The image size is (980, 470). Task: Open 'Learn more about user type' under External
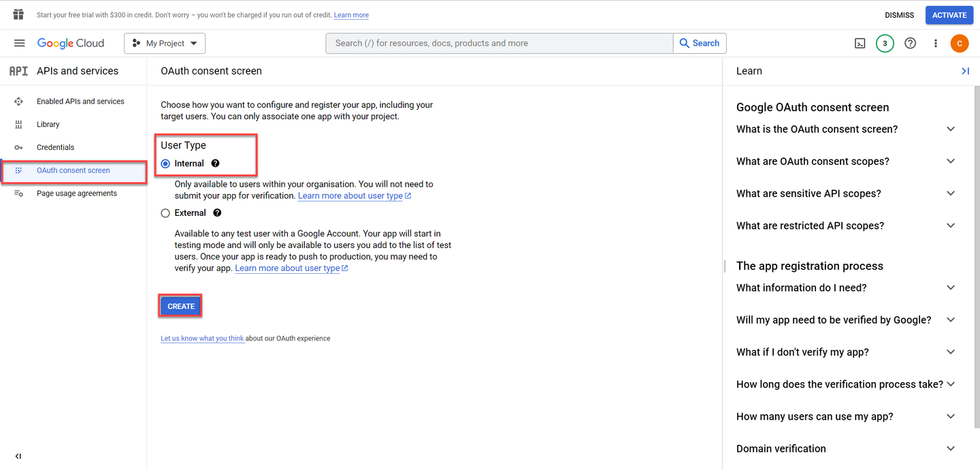[x=291, y=268]
